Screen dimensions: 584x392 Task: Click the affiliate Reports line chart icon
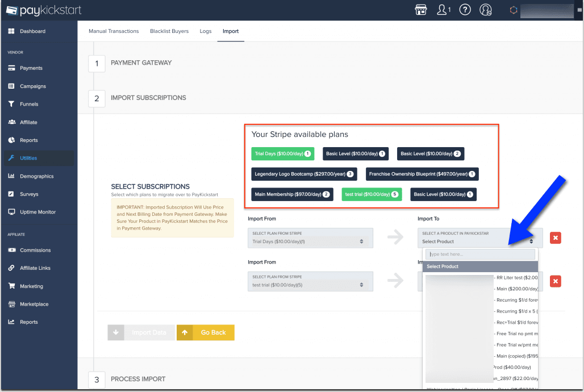coord(11,322)
